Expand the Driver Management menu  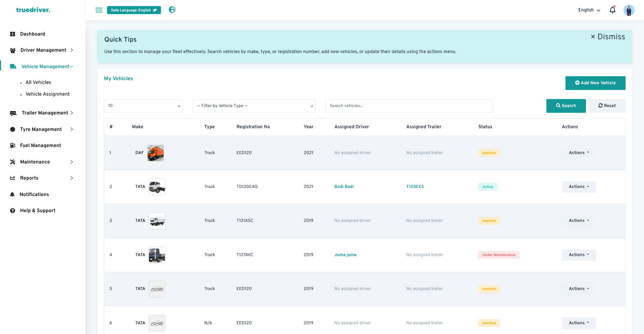(x=43, y=50)
